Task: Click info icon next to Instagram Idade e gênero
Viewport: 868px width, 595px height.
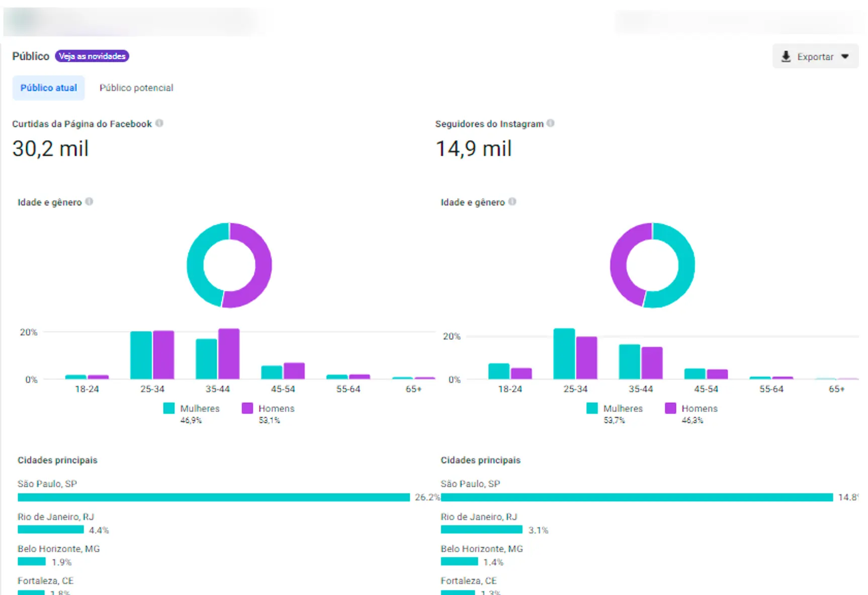Action: click(512, 202)
